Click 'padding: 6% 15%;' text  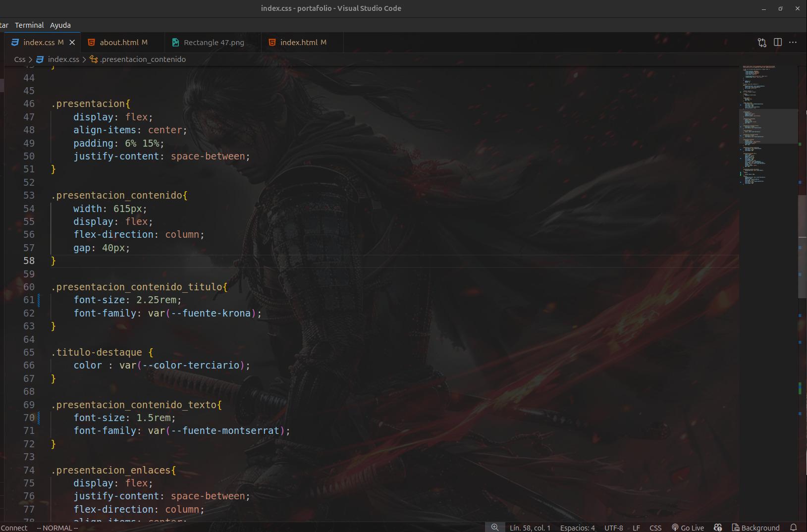tap(119, 144)
